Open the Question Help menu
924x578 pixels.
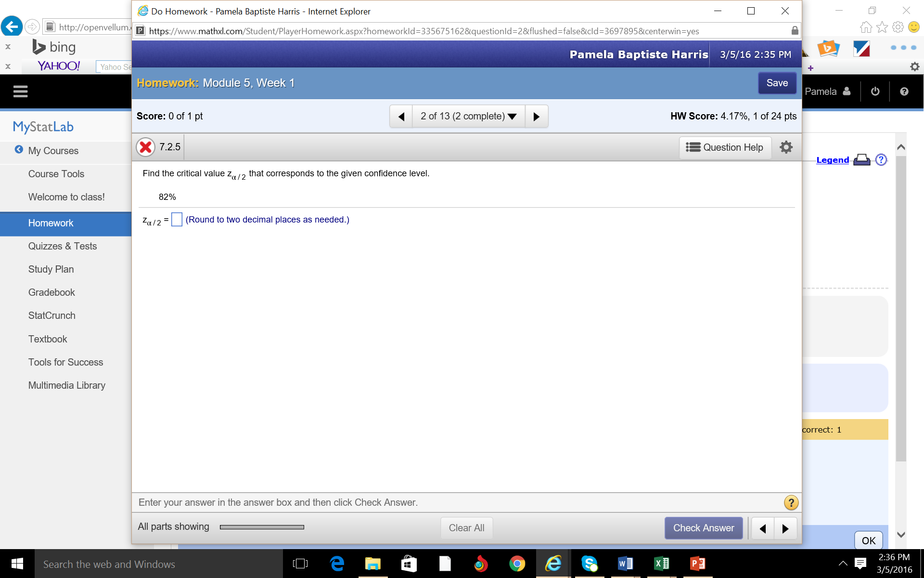point(725,147)
